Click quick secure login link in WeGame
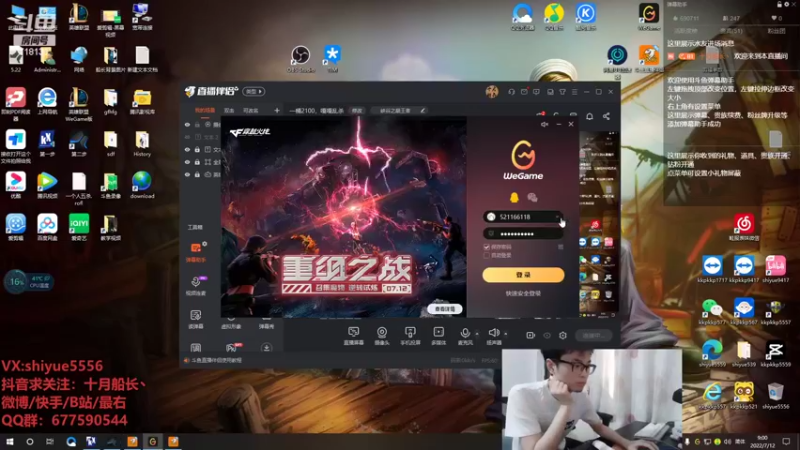Screen dimensions: 800x450 pyautogui.click(x=523, y=293)
